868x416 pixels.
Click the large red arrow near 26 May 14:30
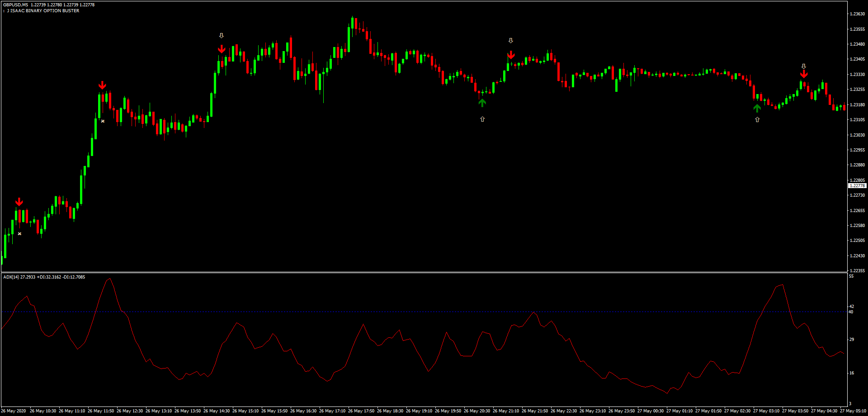pos(222,49)
